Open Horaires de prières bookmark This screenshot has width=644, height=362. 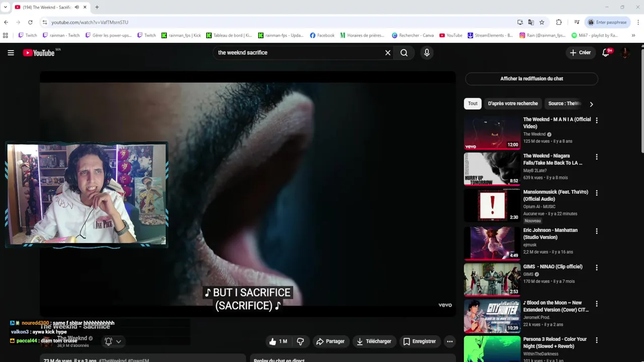pos(362,35)
